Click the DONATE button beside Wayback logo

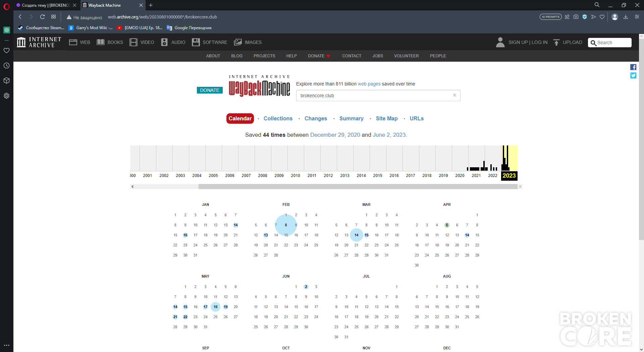[210, 90]
